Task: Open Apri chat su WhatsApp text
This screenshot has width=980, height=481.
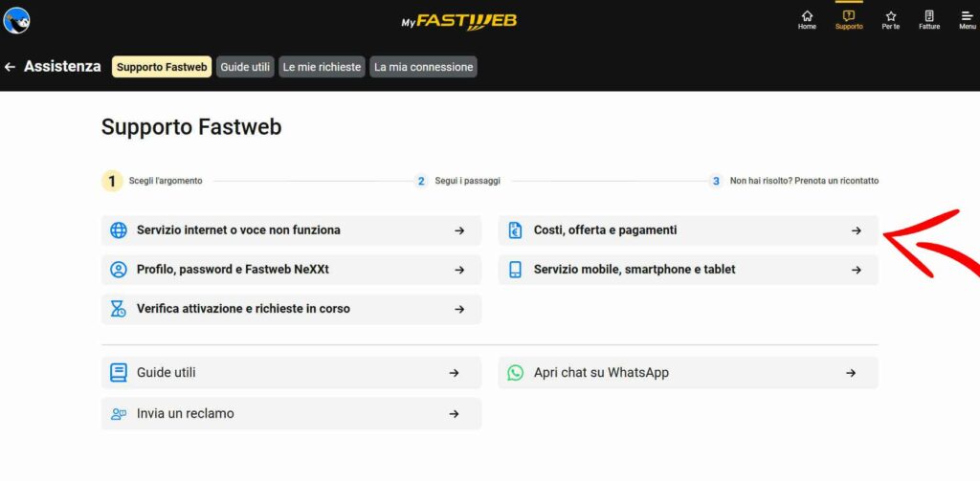Action: point(601,373)
